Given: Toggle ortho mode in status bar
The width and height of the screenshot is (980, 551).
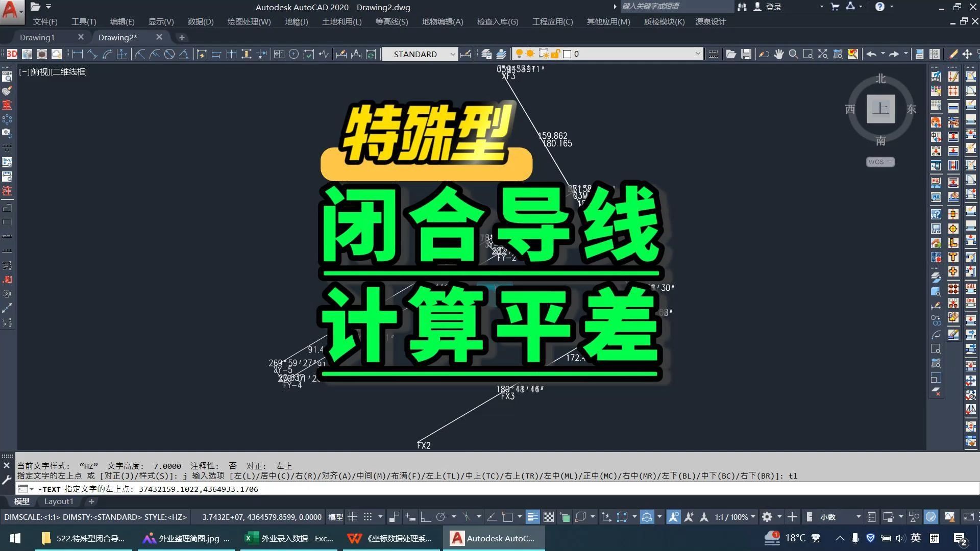Looking at the screenshot, I should coord(425,517).
